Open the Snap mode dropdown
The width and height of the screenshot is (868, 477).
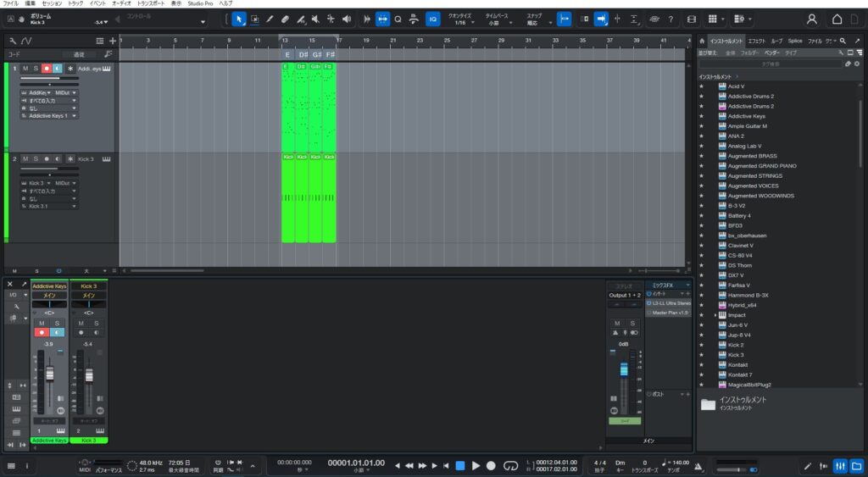(534, 23)
